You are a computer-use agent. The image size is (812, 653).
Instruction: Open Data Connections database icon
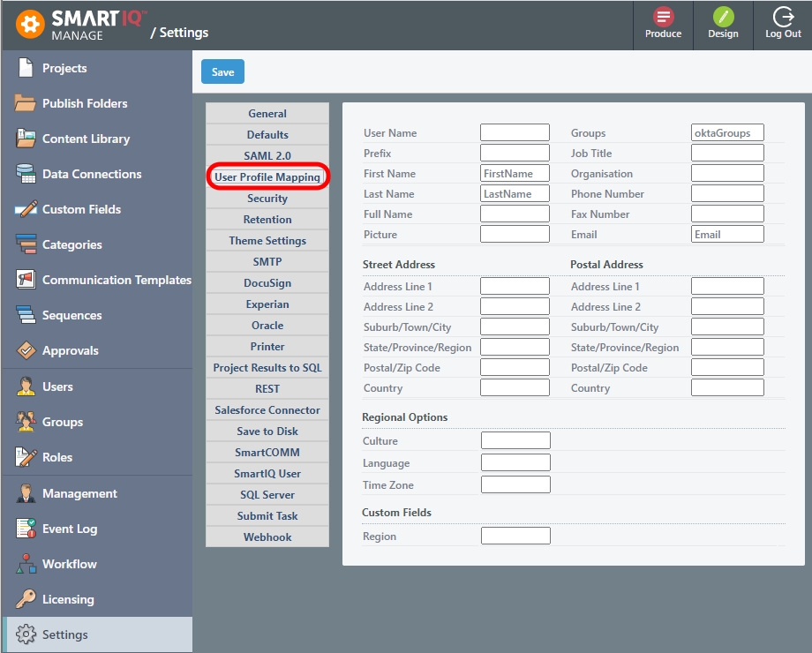pos(26,174)
